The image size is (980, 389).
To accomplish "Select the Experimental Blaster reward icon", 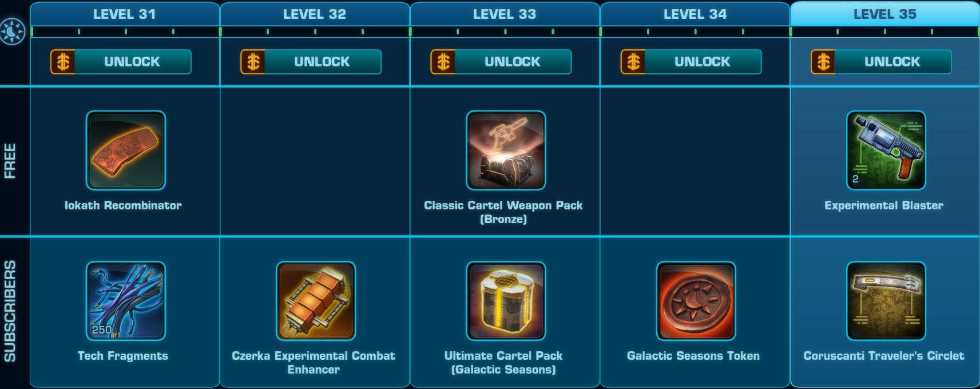I will click(886, 150).
